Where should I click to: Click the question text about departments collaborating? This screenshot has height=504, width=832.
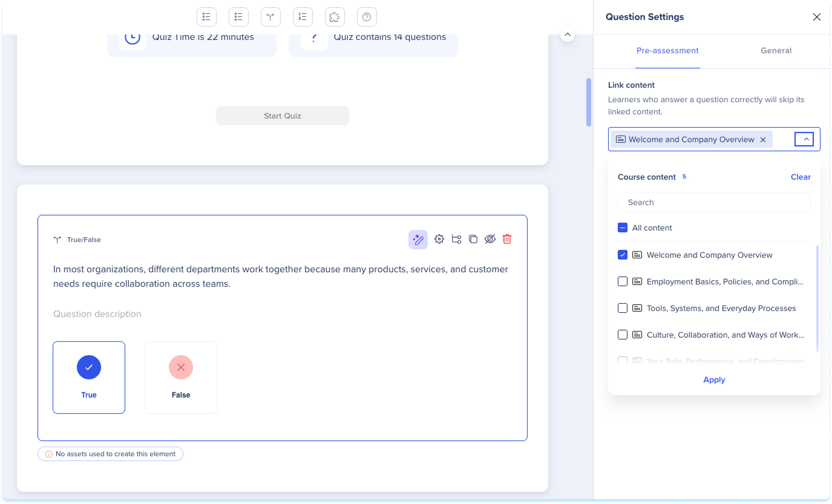pyautogui.click(x=281, y=277)
